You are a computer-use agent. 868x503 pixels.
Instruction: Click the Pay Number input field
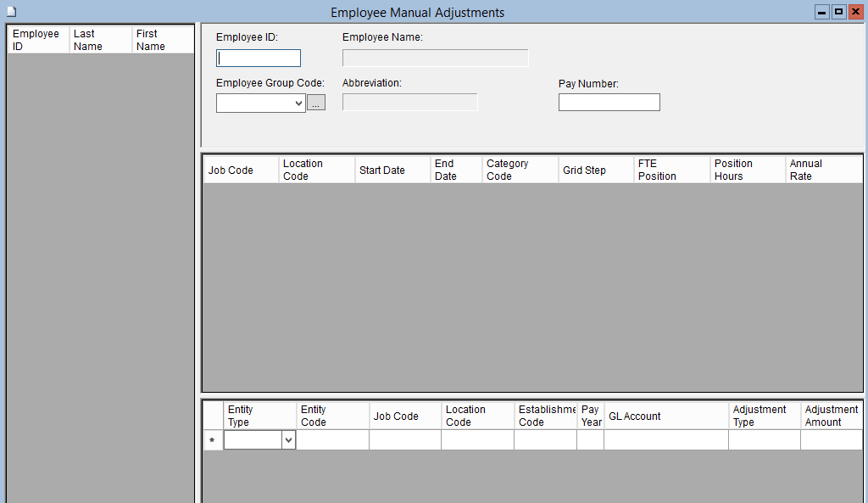tap(609, 103)
